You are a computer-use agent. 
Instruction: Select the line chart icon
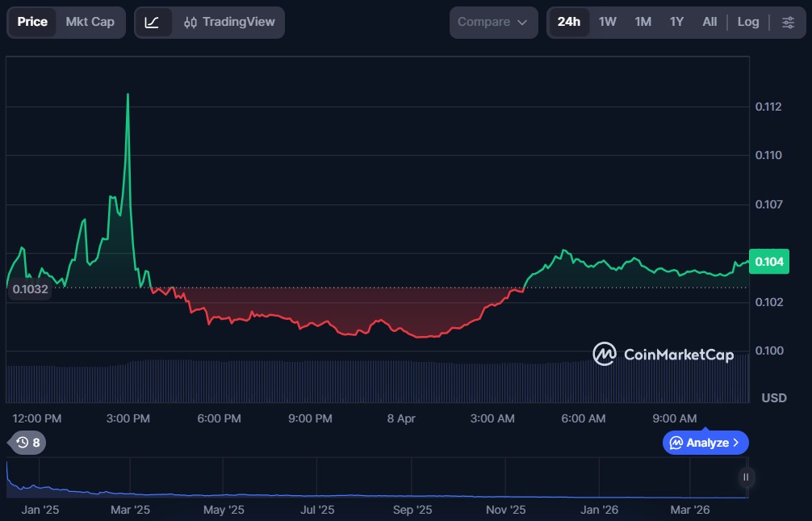click(152, 22)
